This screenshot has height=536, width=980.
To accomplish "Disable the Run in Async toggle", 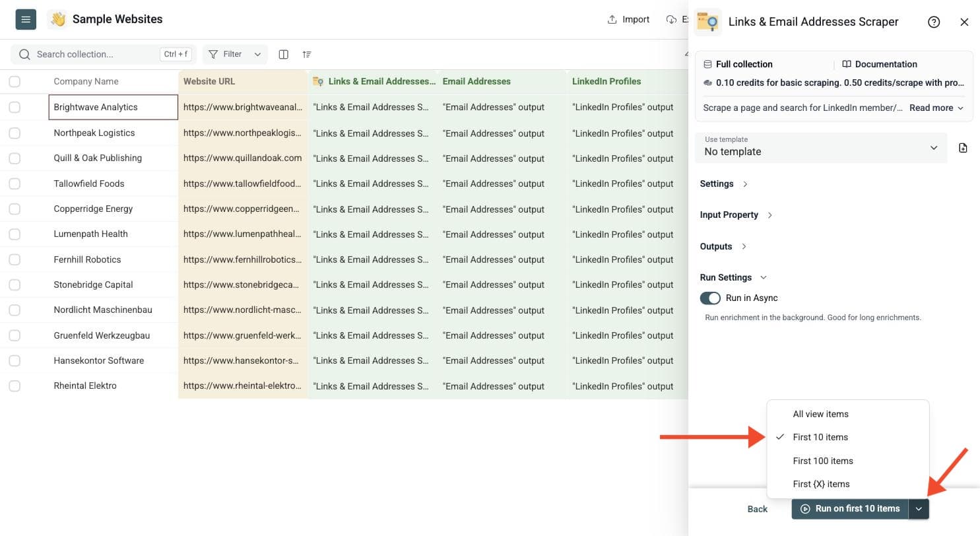I will (x=710, y=298).
